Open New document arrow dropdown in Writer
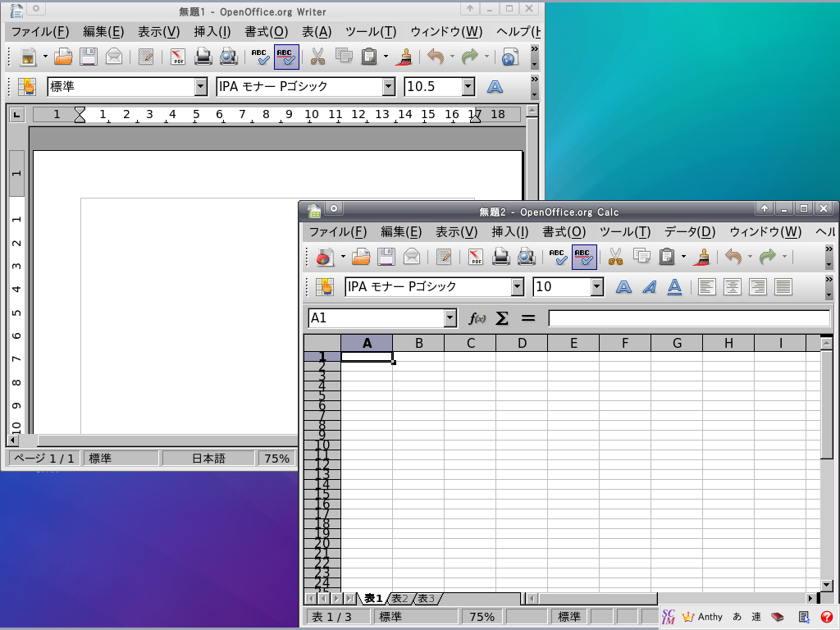840x630 pixels. (45, 57)
